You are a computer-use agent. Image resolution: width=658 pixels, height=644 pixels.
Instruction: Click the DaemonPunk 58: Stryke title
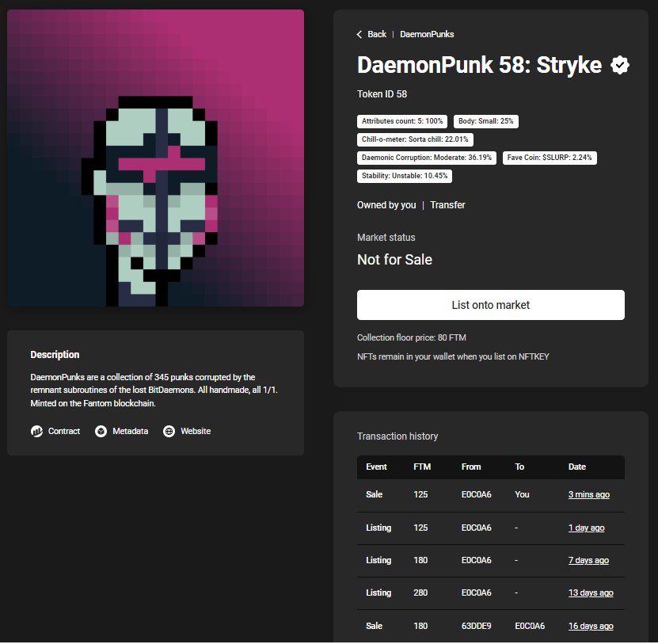click(x=479, y=65)
